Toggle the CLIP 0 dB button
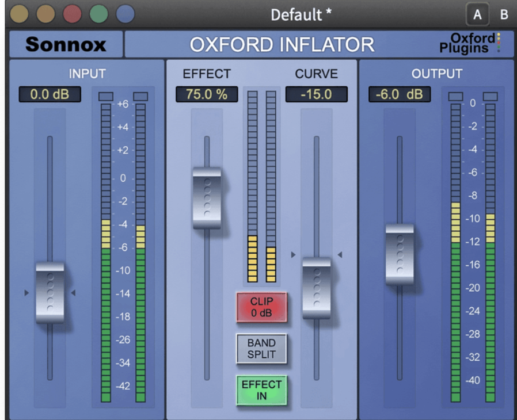Viewport: 517px width, 420px height. point(261,307)
